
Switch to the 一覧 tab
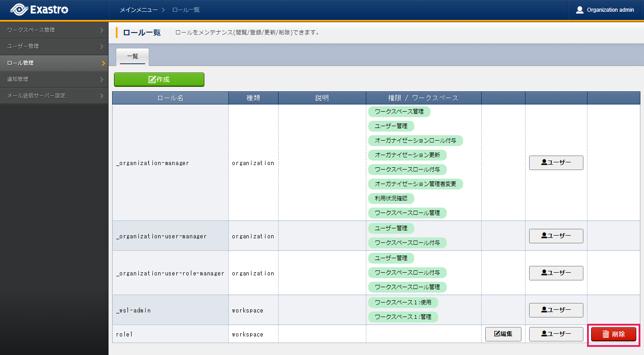tap(133, 57)
